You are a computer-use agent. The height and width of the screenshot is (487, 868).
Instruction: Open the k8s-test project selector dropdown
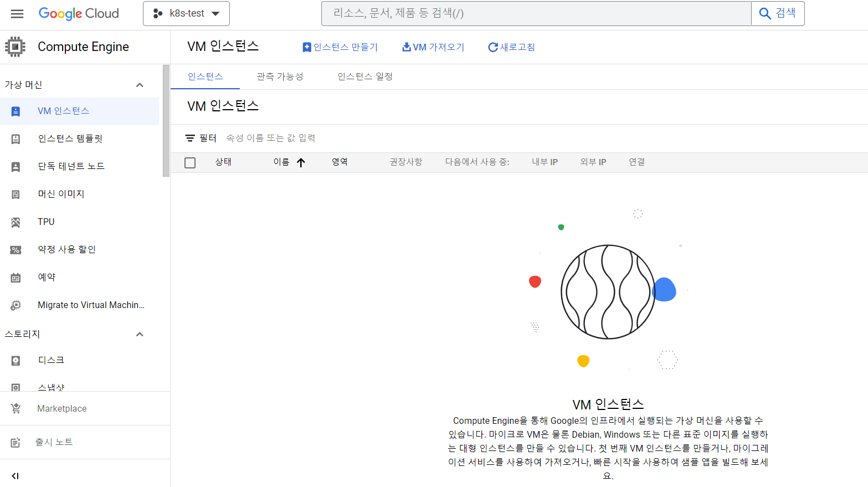coord(186,13)
